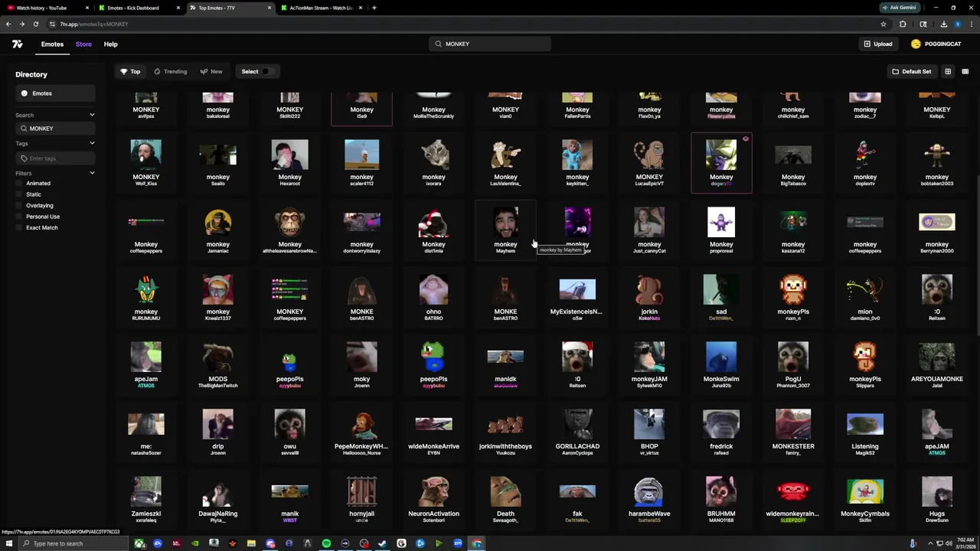The height and width of the screenshot is (551, 980).
Task: Click the taskbar clock showing 7:02 AM
Action: tap(964, 543)
